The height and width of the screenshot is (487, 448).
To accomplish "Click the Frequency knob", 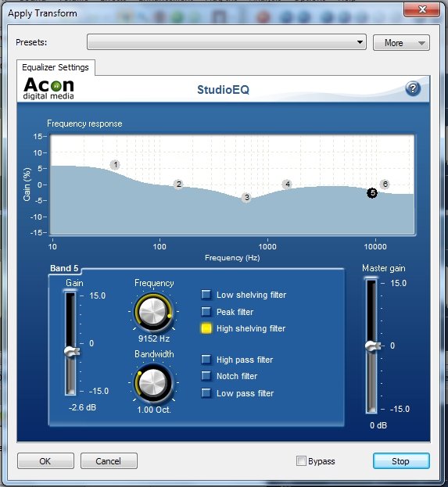I will (153, 312).
